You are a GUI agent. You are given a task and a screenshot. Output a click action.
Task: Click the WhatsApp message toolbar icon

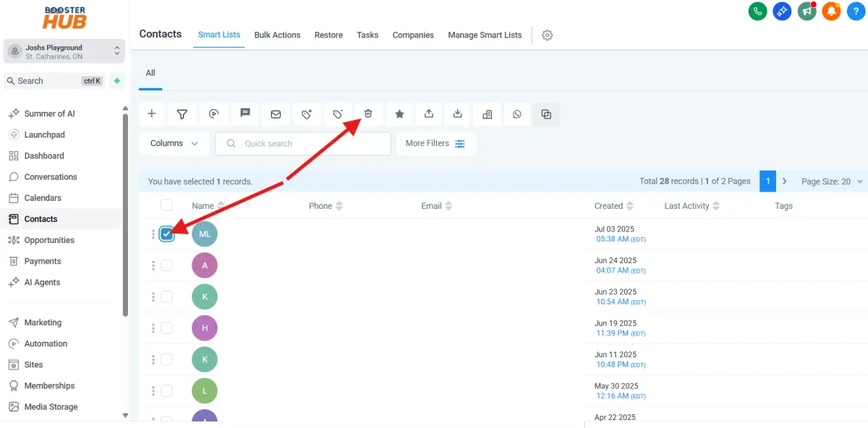coord(516,114)
